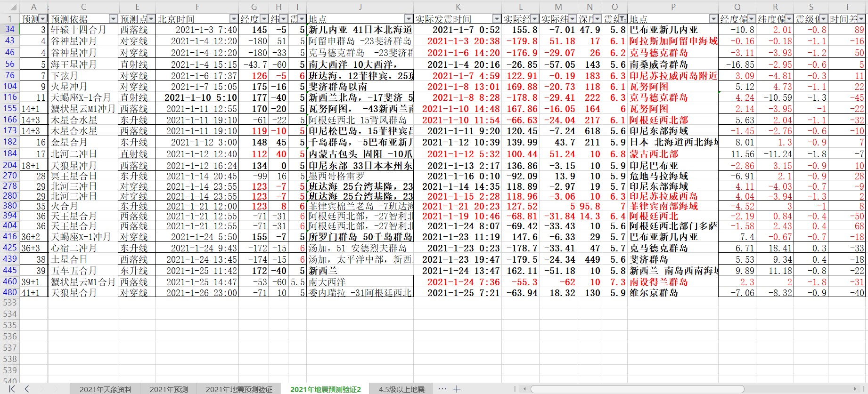Click cell 南设得兰群岛
The width and height of the screenshot is (868, 394).
pyautogui.click(x=673, y=282)
